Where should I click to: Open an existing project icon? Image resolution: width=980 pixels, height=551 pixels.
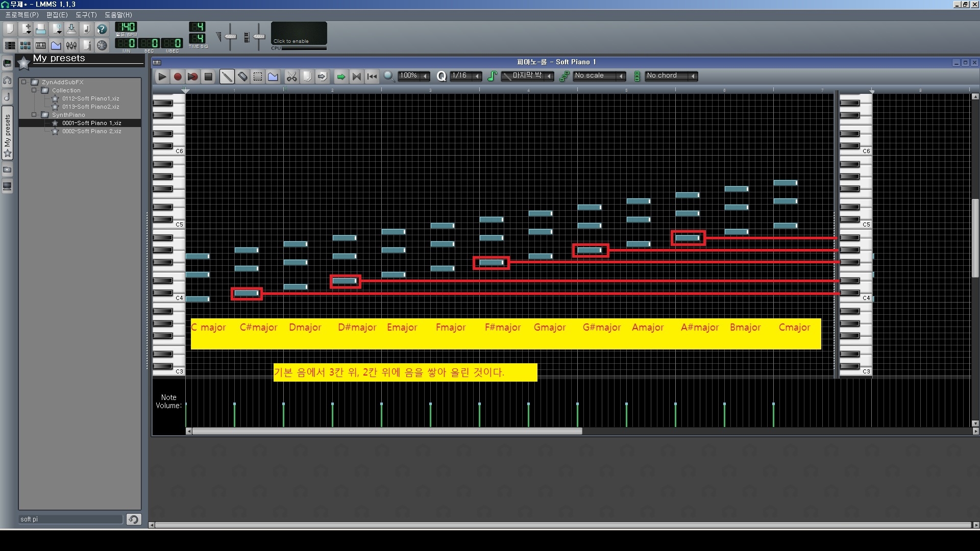pyautogui.click(x=40, y=29)
